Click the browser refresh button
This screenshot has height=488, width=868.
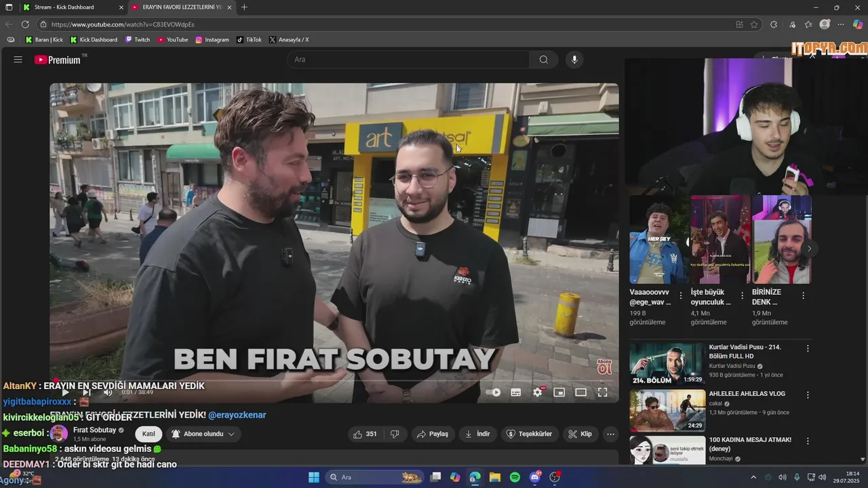[x=25, y=24]
